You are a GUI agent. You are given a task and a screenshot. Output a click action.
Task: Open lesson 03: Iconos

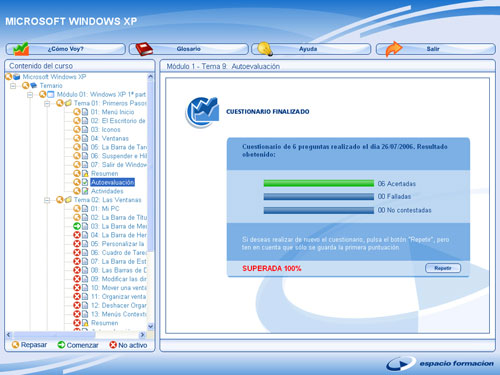105,130
